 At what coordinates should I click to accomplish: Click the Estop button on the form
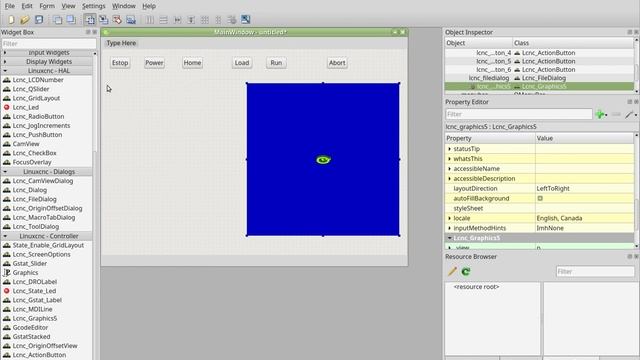120,63
